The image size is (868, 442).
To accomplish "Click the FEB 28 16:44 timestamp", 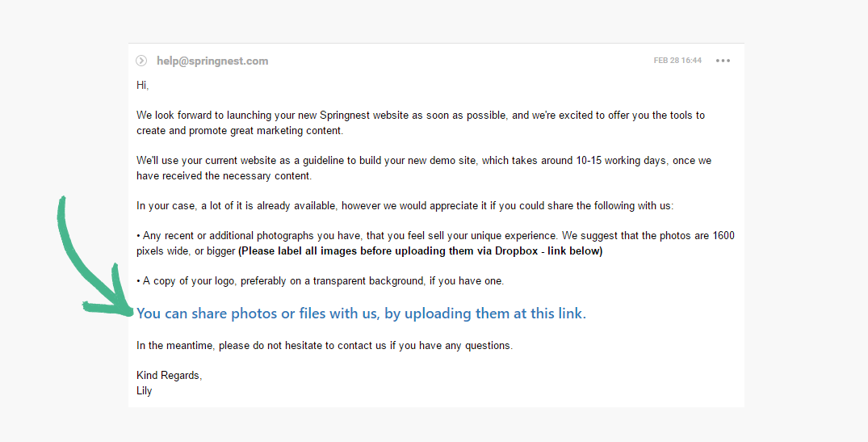I will [x=677, y=61].
